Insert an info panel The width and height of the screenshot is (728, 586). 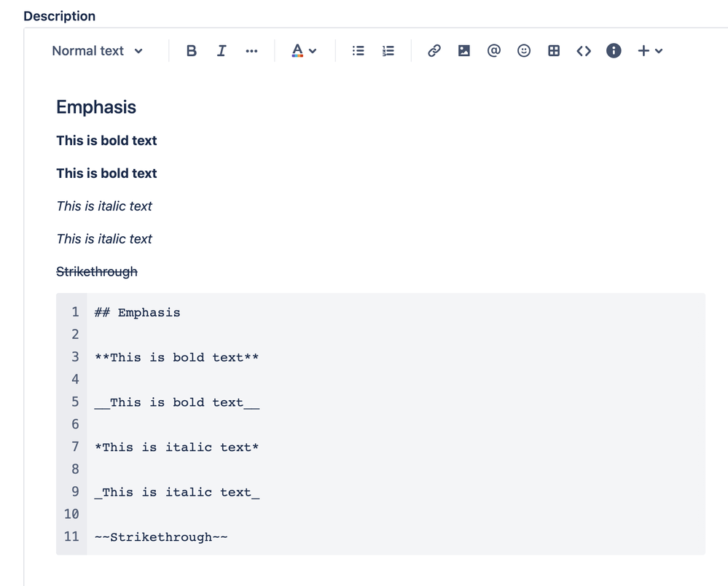(614, 50)
